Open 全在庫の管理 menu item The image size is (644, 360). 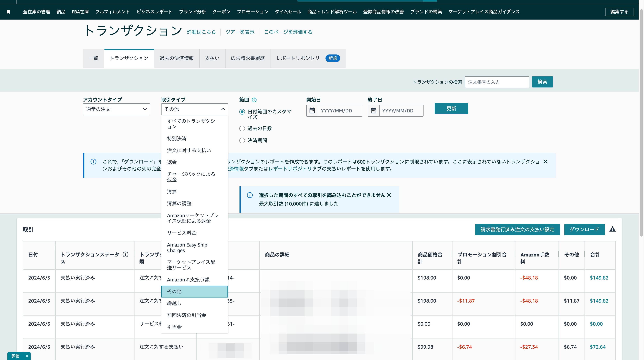tap(36, 12)
